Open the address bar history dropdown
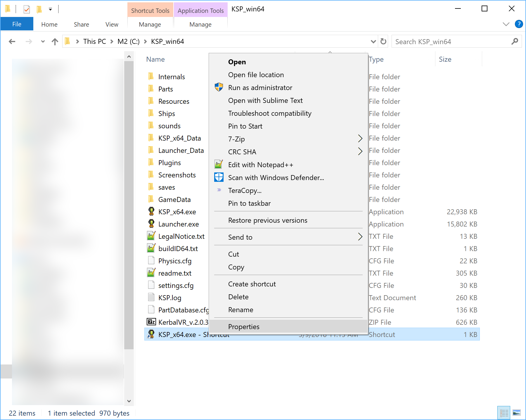This screenshot has width=526, height=420. [373, 42]
